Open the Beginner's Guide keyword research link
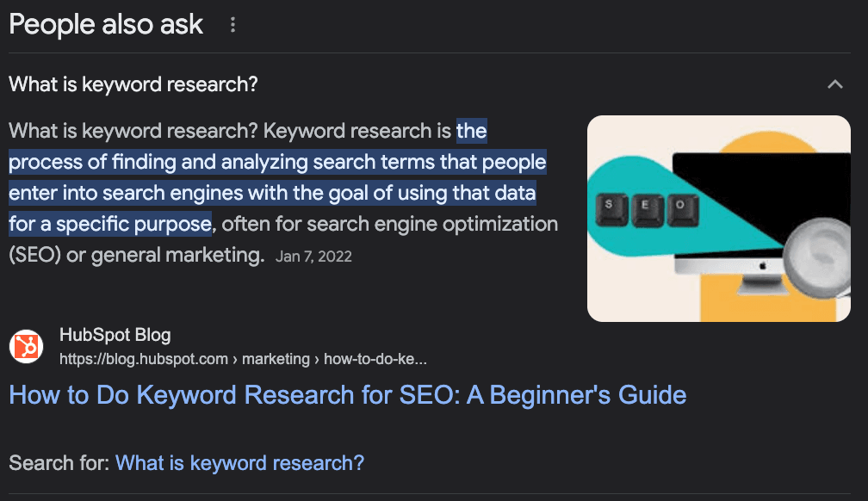This screenshot has height=501, width=868. [347, 395]
